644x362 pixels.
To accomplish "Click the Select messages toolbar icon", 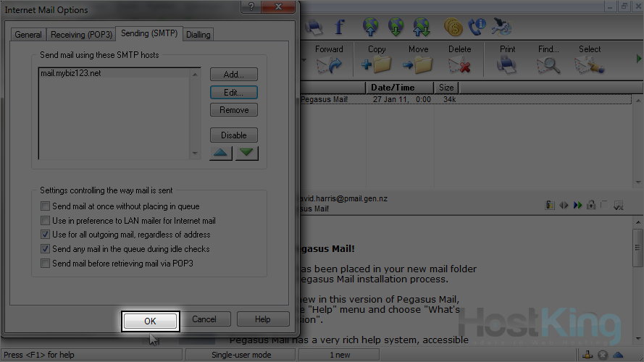I will (589, 65).
